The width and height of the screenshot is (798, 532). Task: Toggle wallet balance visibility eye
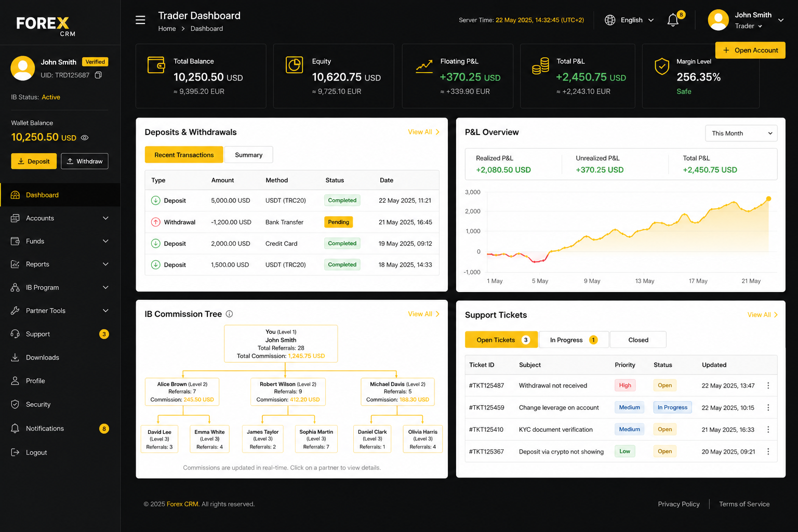(85, 138)
